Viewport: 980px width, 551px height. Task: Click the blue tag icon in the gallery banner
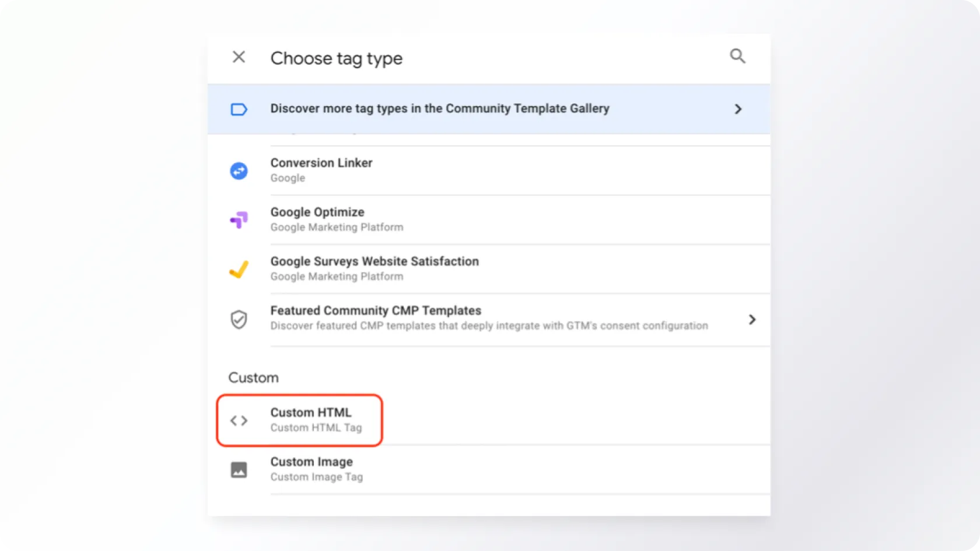[239, 110]
